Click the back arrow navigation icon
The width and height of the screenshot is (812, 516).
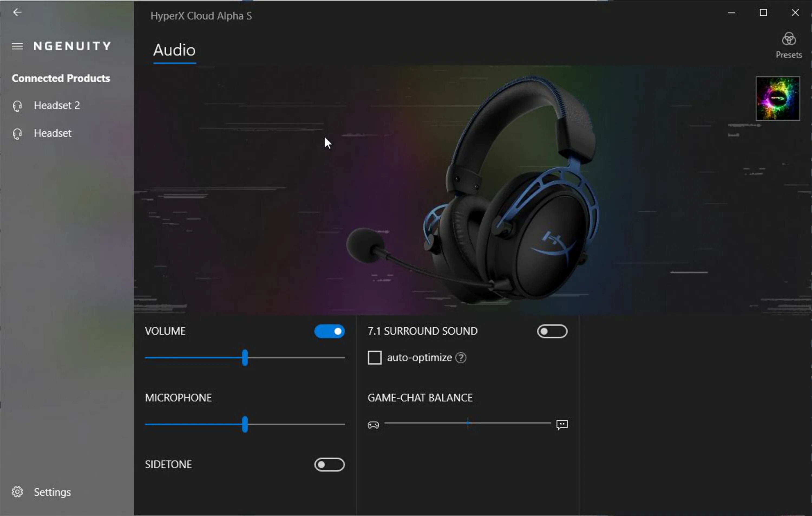point(17,12)
